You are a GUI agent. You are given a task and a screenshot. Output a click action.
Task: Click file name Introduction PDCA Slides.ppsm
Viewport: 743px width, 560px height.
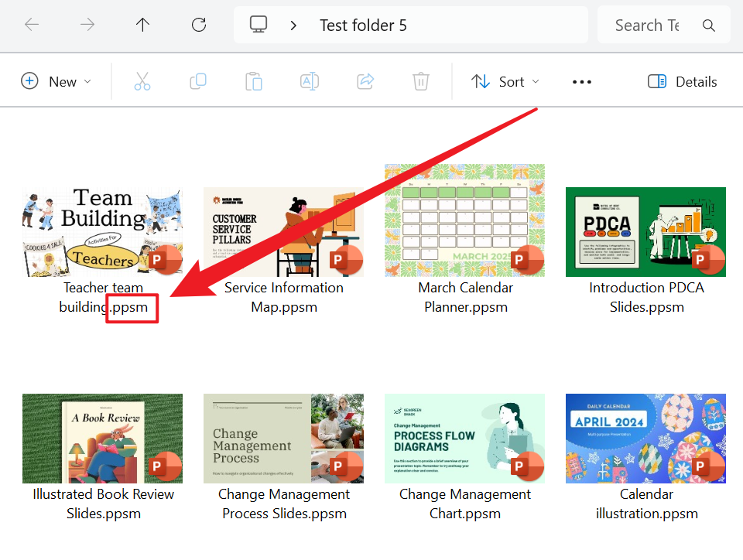pyautogui.click(x=646, y=297)
